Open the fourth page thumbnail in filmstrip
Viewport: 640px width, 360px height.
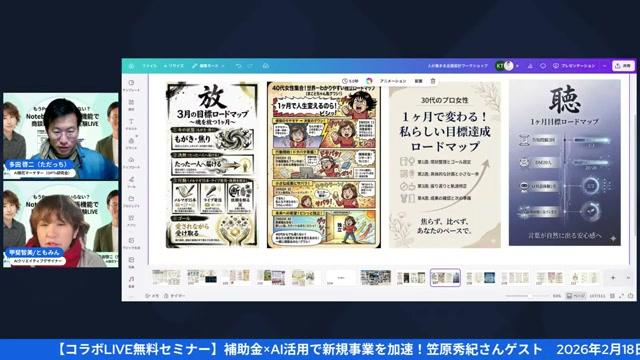click(271, 278)
